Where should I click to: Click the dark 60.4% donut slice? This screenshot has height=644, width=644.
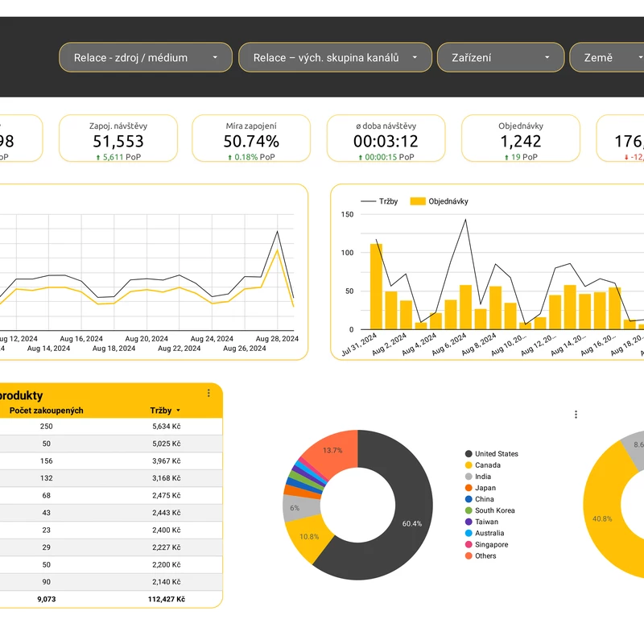pyautogui.click(x=411, y=524)
